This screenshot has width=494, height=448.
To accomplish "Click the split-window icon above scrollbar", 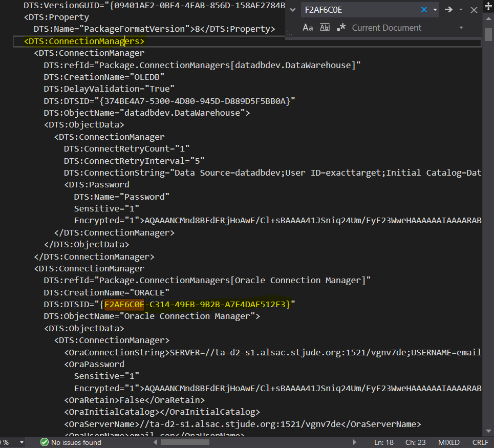I will click(488, 6).
